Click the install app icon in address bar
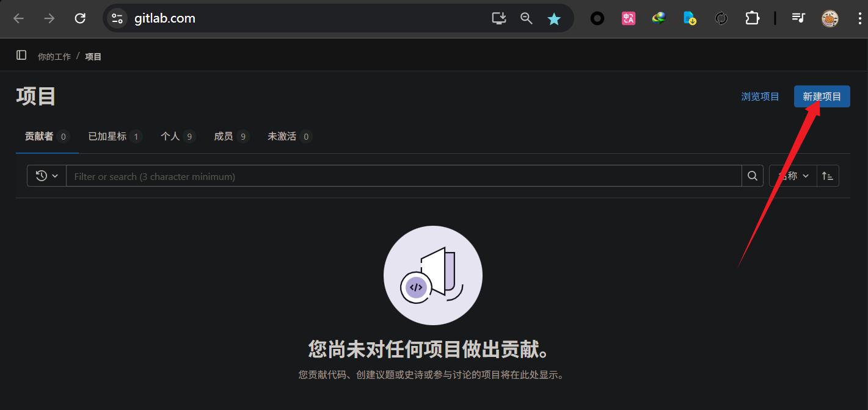The width and height of the screenshot is (868, 410). point(499,18)
